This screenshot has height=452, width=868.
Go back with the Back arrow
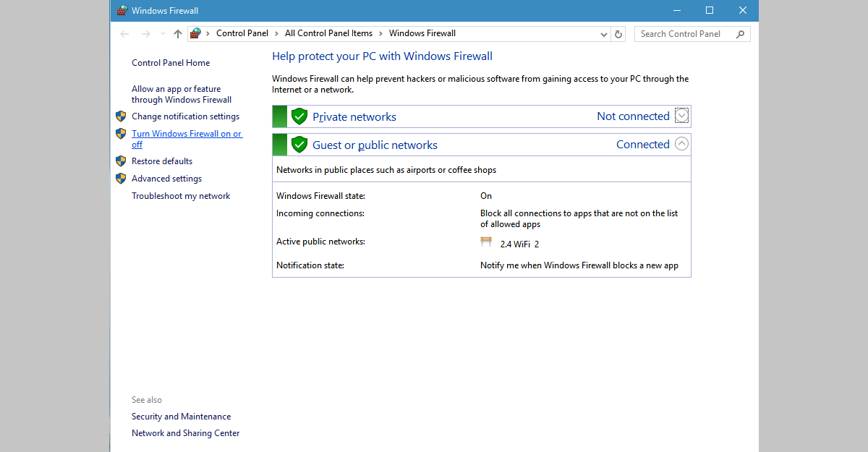point(124,34)
